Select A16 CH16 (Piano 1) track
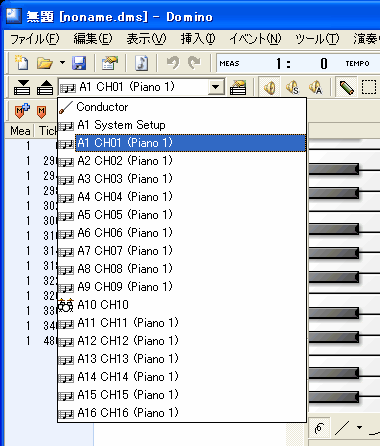Viewport: 380px width, 446px height. click(x=182, y=413)
